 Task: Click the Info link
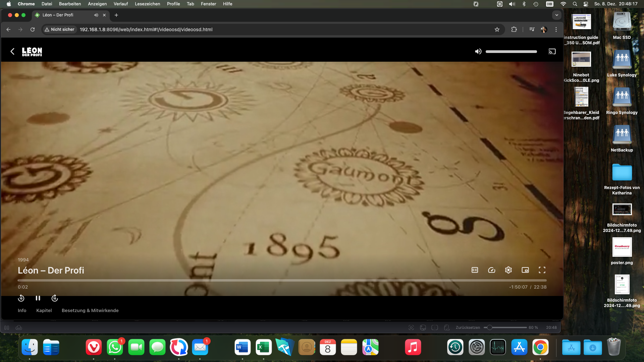click(x=22, y=310)
